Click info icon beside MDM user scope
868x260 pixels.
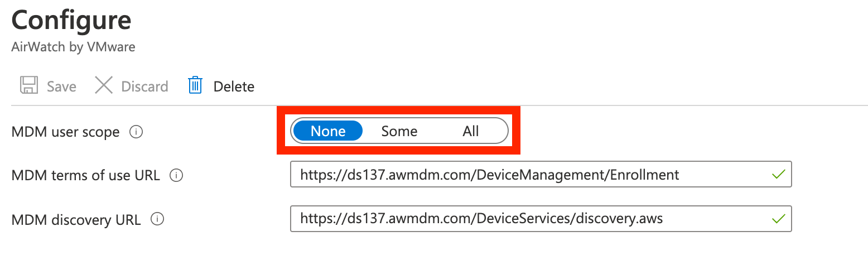pyautogui.click(x=136, y=132)
